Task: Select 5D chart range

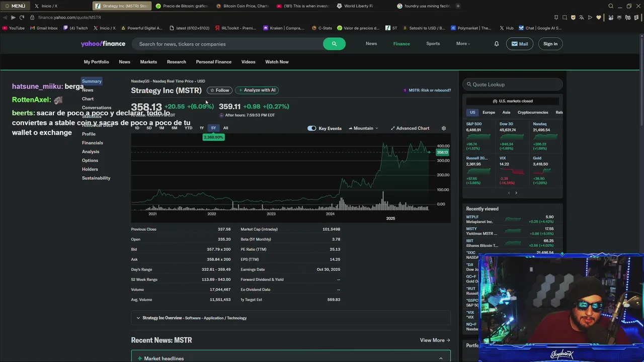Action: point(149,128)
